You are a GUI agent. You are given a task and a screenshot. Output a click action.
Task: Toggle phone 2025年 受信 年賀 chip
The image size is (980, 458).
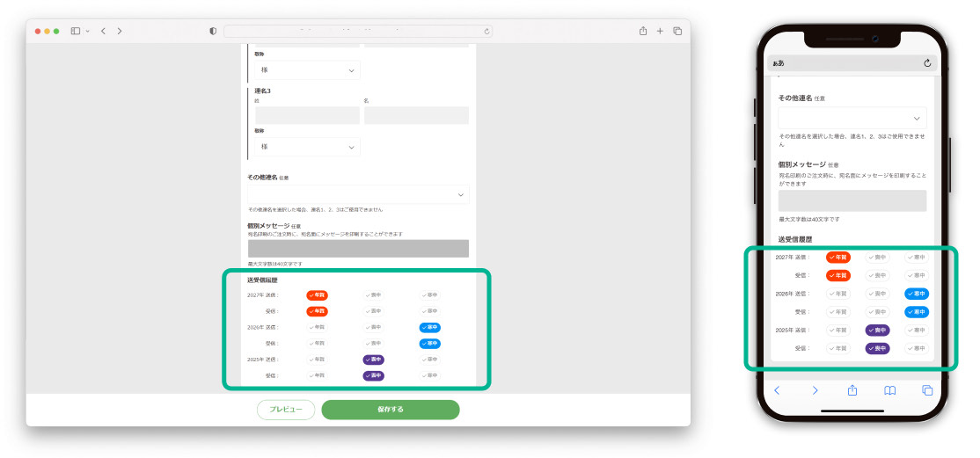click(x=838, y=349)
